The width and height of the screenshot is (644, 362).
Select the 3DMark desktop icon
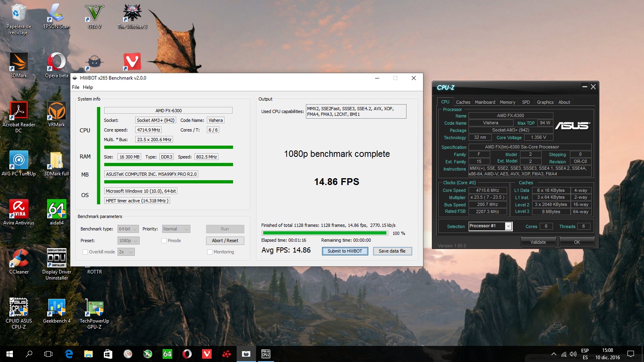tap(19, 65)
